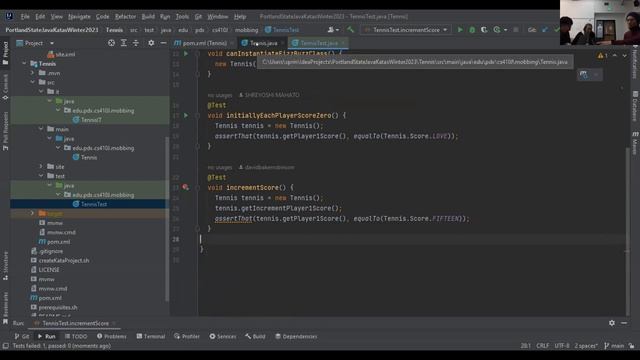The height and width of the screenshot is (360, 640).
Task: Hide the Project panel with minus icon
Action: pyautogui.click(x=163, y=43)
